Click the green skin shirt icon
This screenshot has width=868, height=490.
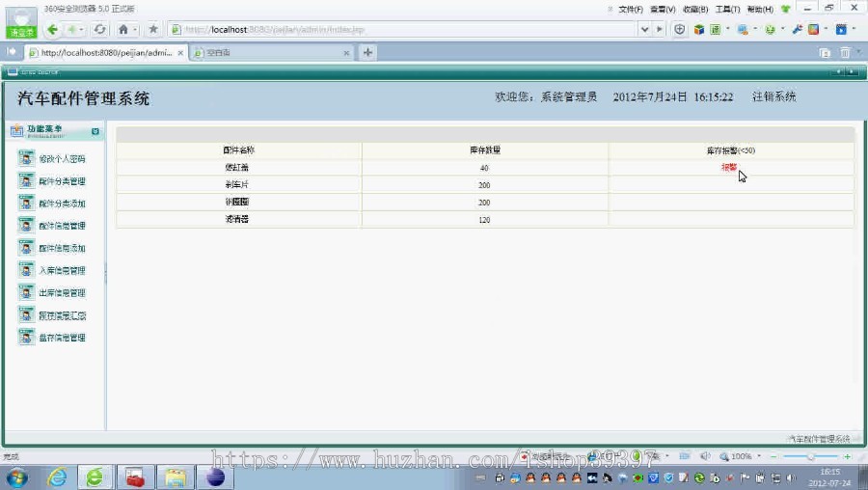[785, 9]
